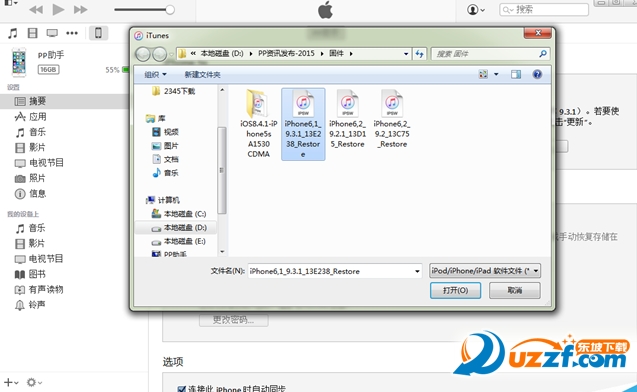
Task: Select the 2345下载 folder in tree
Action: 174,91
